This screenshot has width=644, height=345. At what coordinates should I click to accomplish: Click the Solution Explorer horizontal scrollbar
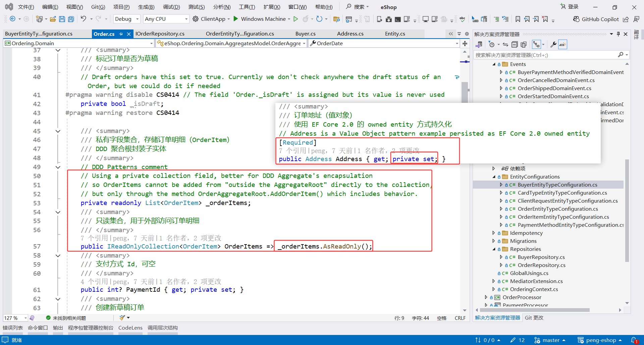tap(534, 310)
